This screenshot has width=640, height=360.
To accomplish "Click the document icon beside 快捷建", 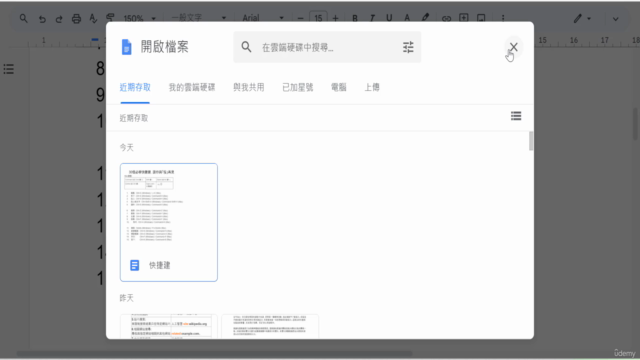I will pos(134,265).
